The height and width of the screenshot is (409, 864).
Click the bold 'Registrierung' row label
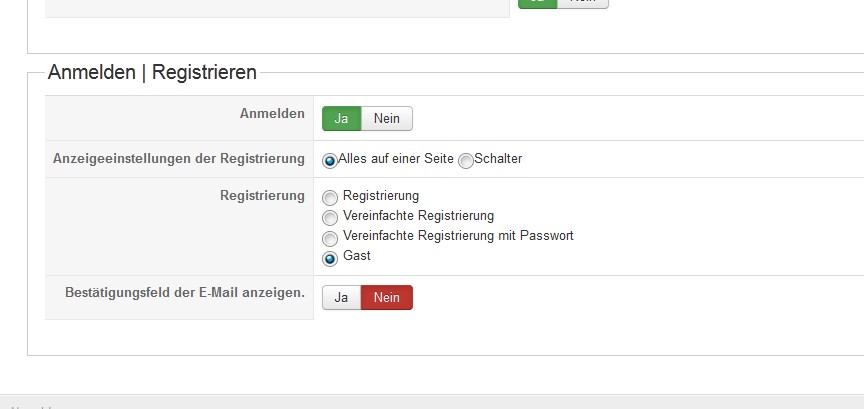tap(262, 195)
